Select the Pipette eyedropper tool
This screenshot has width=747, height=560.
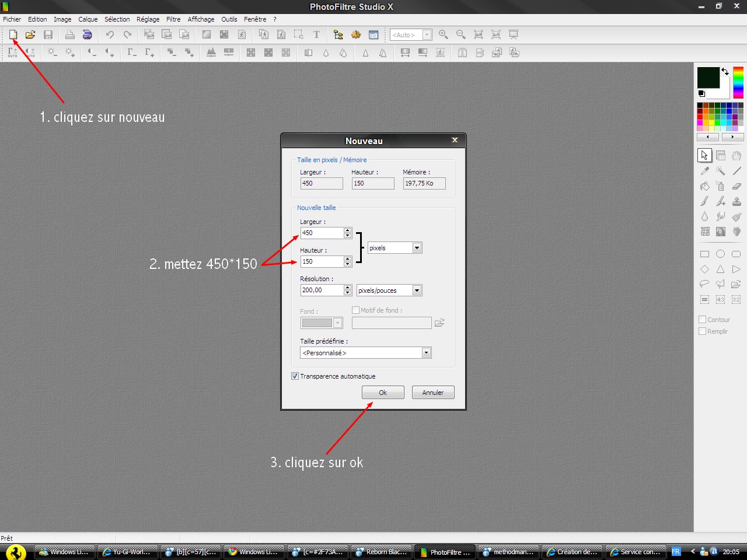click(704, 171)
